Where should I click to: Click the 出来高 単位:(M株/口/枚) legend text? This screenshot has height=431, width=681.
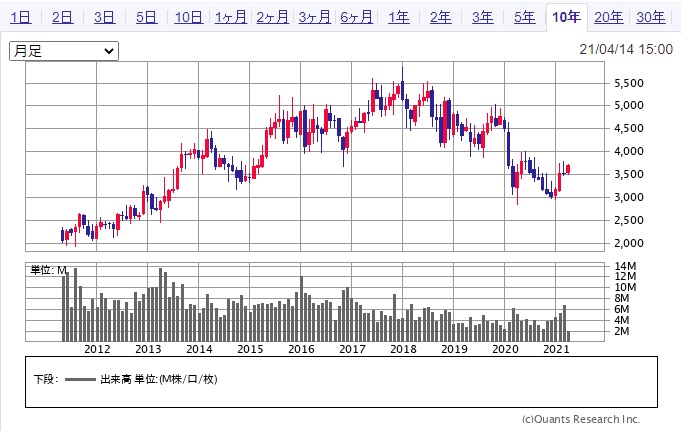(159, 379)
